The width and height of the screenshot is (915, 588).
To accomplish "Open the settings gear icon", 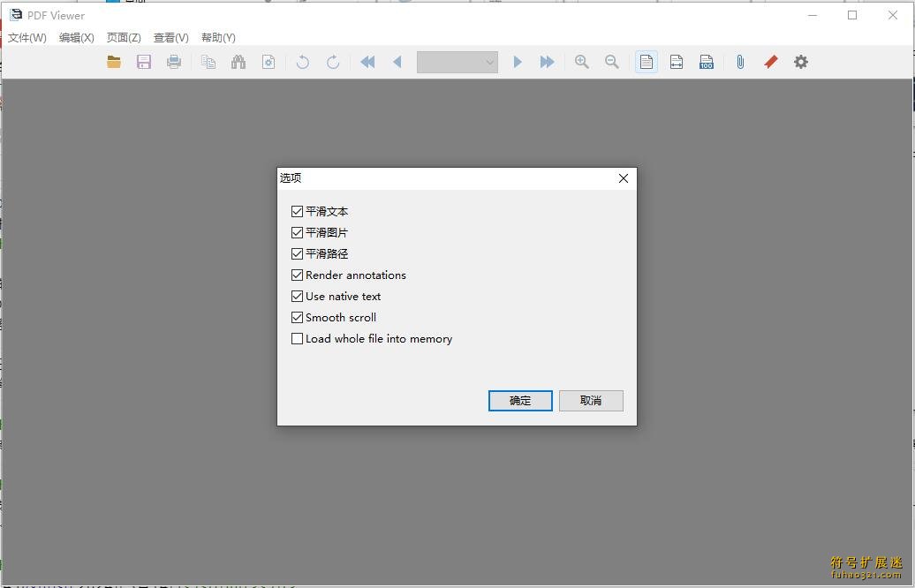I will (x=800, y=62).
